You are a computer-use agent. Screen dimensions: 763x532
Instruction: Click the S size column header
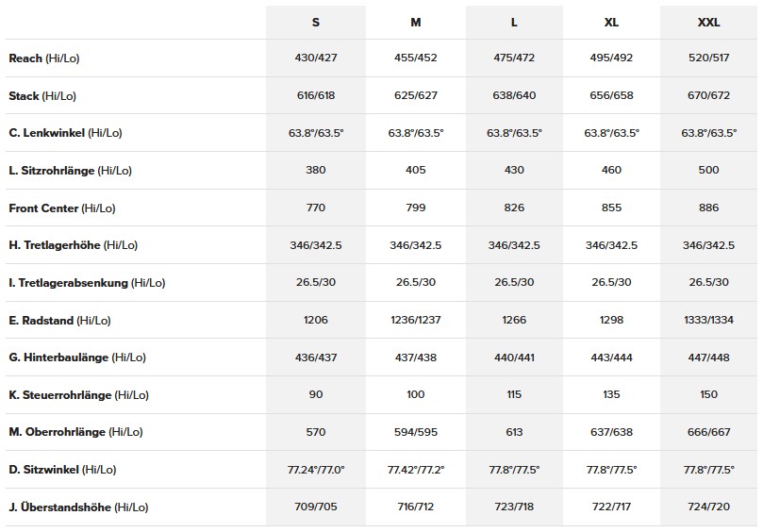[316, 23]
